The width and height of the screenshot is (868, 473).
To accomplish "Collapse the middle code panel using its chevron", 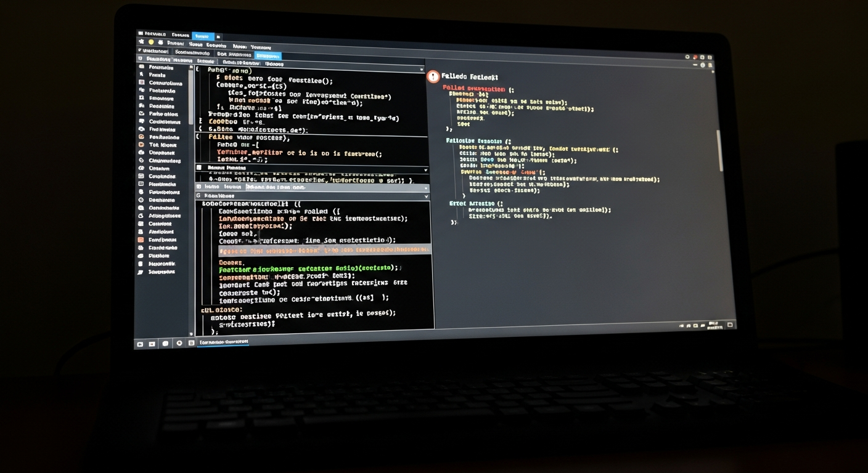I will click(425, 170).
